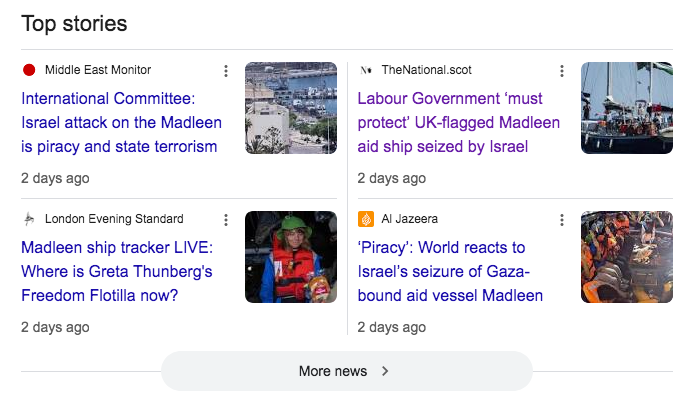
Task: Open 'Labour Government must protect' Madleen headline
Action: click(x=459, y=122)
